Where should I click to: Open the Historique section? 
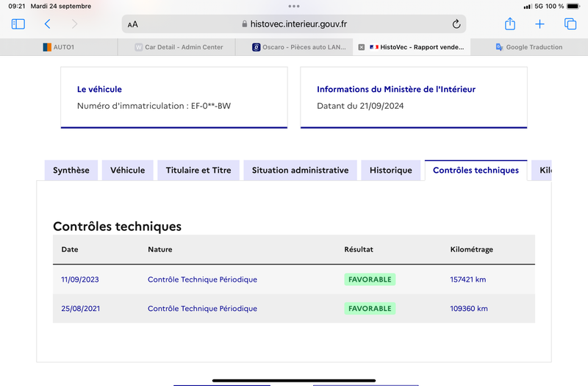coord(391,171)
